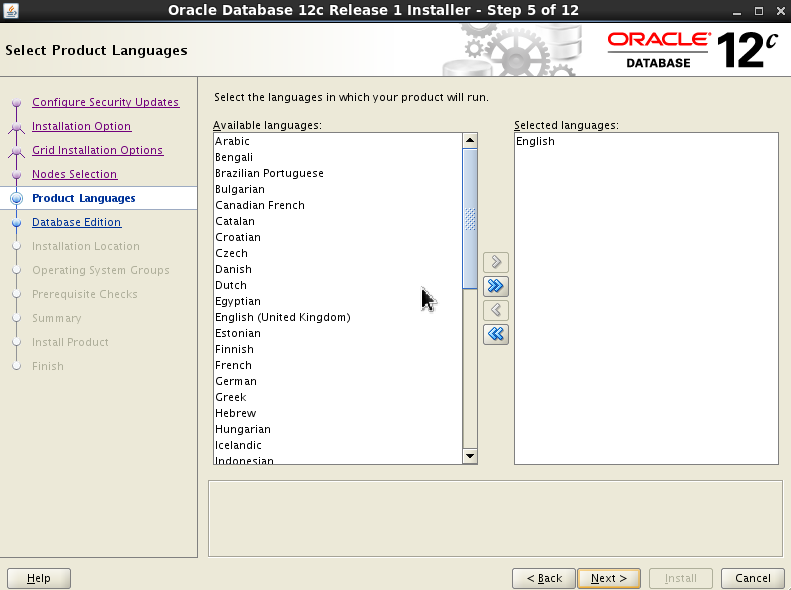Screen dimensions: 791x590
Task: Select English in the selected languages list
Action: [646, 141]
